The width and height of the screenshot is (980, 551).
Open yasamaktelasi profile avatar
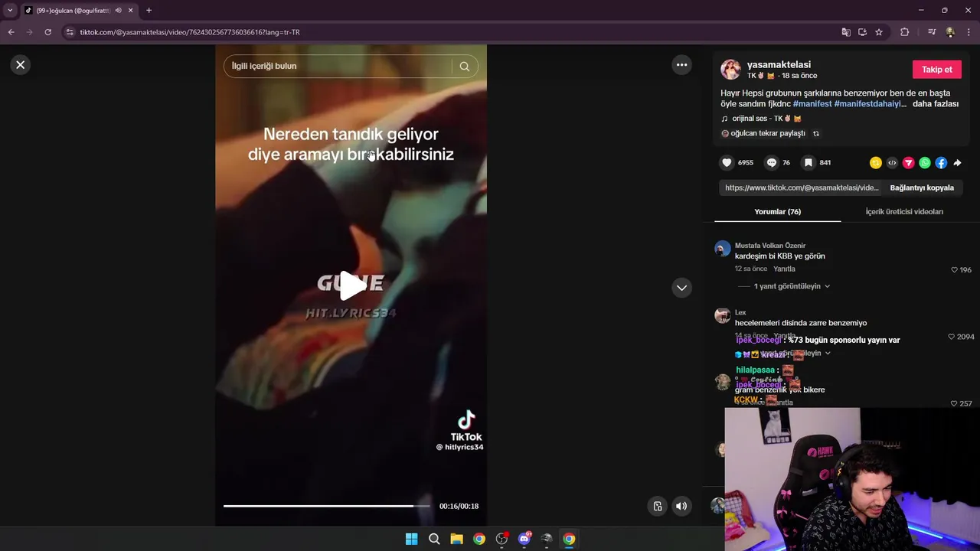[x=730, y=70]
